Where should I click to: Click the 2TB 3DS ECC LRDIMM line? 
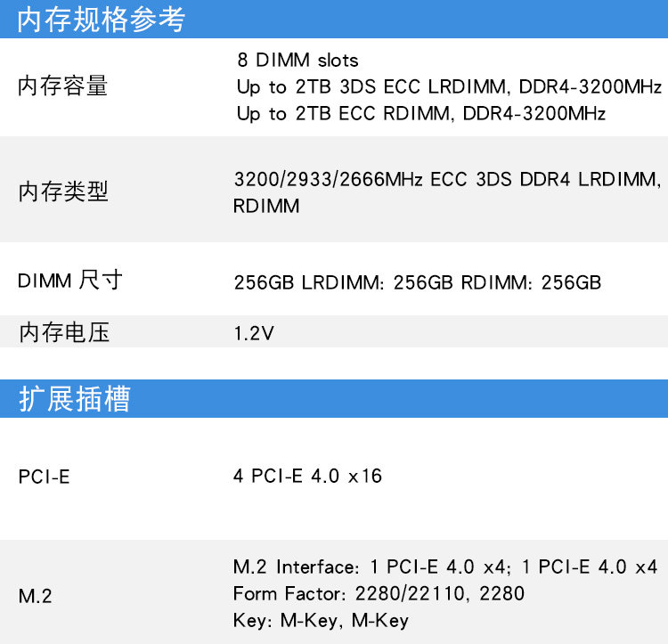coord(449,87)
